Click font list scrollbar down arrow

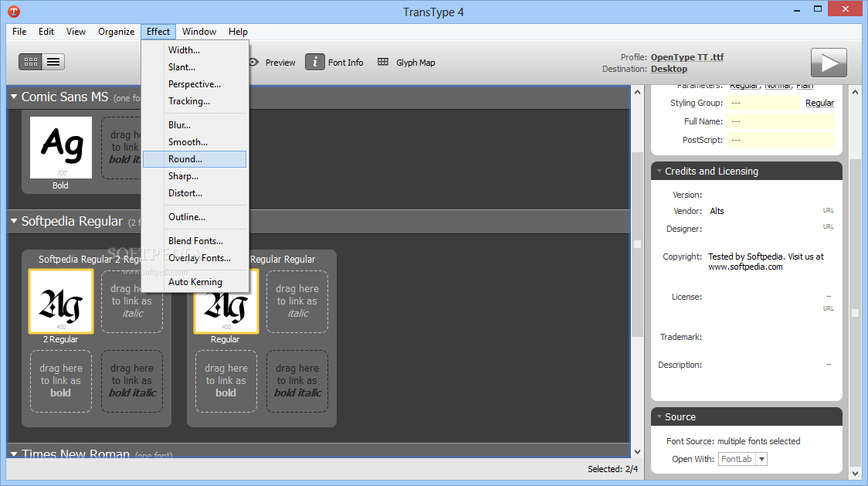(637, 452)
